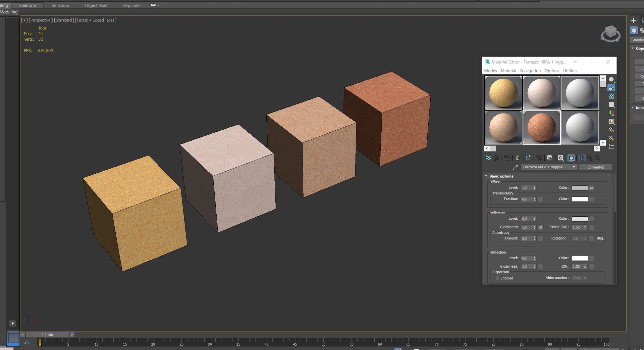This screenshot has width=644, height=350.
Task: Click the Select by Material icon
Action: coord(611,138)
